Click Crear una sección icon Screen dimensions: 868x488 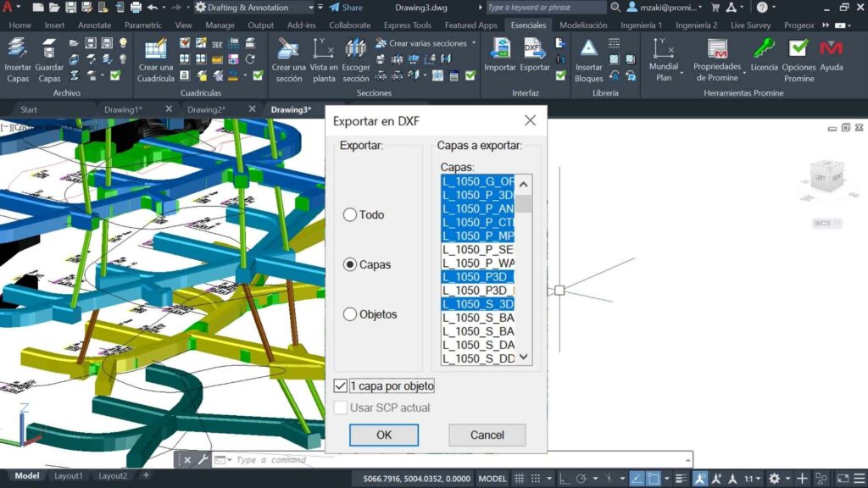click(288, 49)
